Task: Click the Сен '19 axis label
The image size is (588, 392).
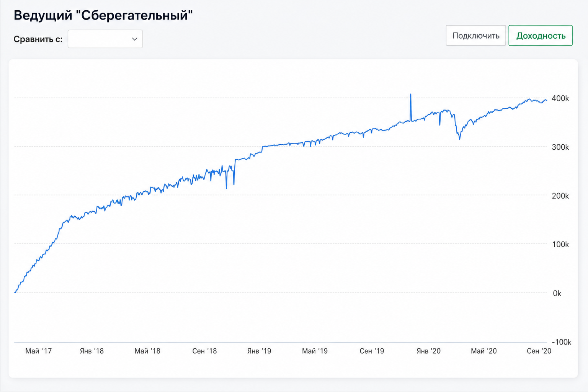Action: 372,351
